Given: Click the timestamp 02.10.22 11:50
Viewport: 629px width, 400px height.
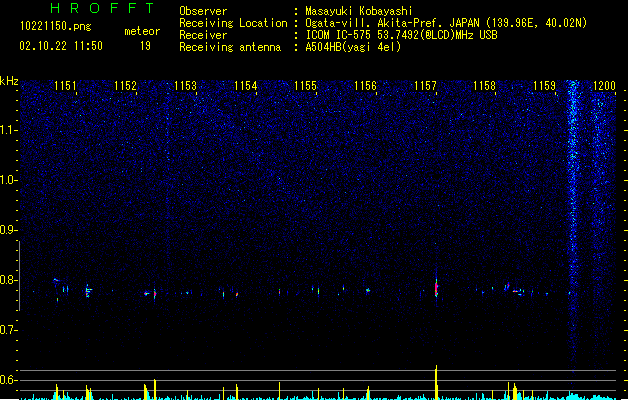Looking at the screenshot, I should click(x=61, y=46).
